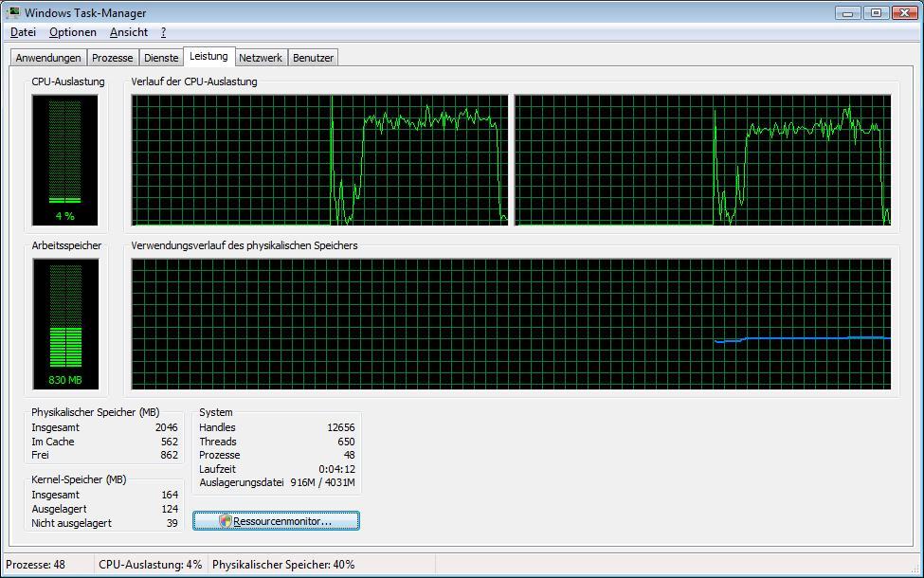This screenshot has height=578, width=924.
Task: Switch to the Netzwerk tab
Action: (x=261, y=58)
